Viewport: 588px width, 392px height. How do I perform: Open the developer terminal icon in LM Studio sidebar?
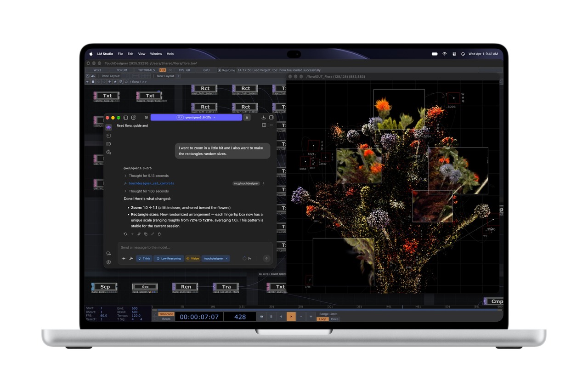[108, 136]
